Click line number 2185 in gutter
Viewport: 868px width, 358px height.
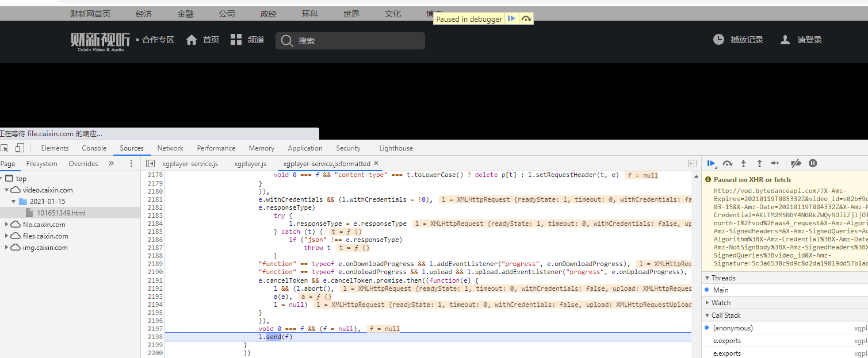tap(155, 232)
